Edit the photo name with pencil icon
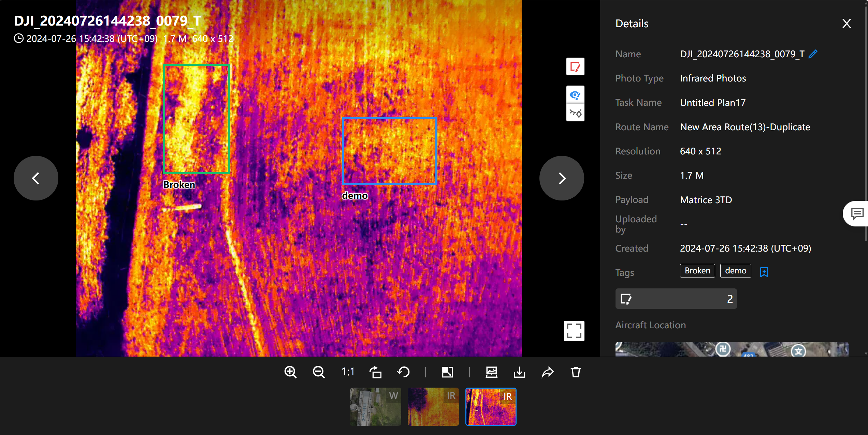The image size is (868, 435). (813, 54)
